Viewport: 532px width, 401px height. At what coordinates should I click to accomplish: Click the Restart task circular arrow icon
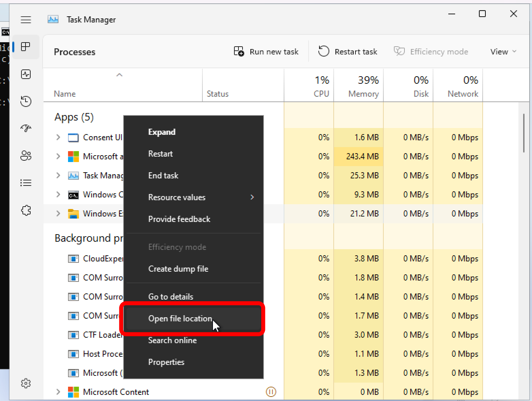pos(323,51)
